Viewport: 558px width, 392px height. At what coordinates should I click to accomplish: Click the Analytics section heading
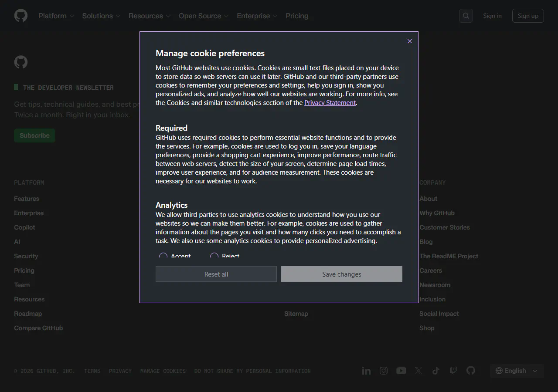click(x=171, y=205)
